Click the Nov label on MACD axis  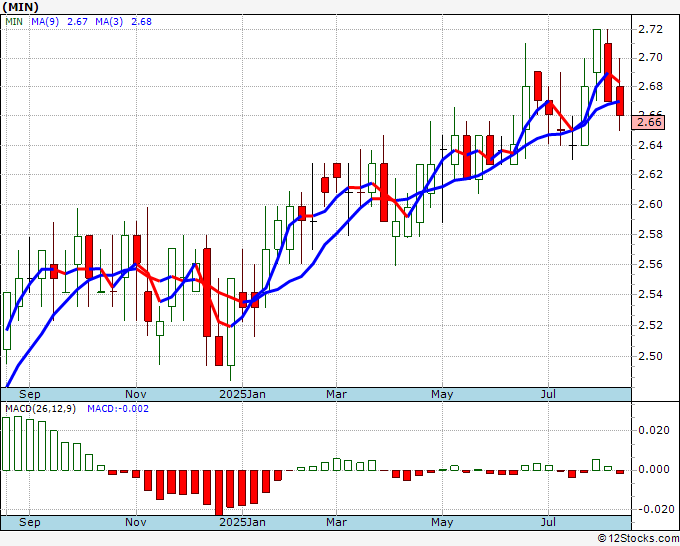pyautogui.click(x=136, y=522)
